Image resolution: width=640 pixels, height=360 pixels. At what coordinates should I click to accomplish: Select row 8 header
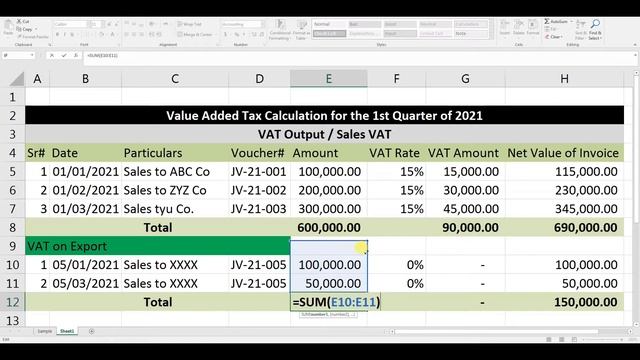coord(12,227)
